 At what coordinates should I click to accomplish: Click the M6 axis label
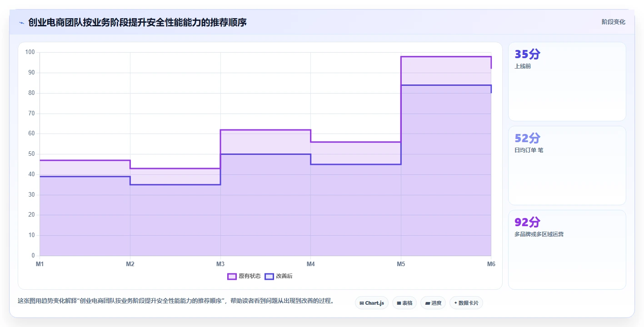tap(491, 264)
